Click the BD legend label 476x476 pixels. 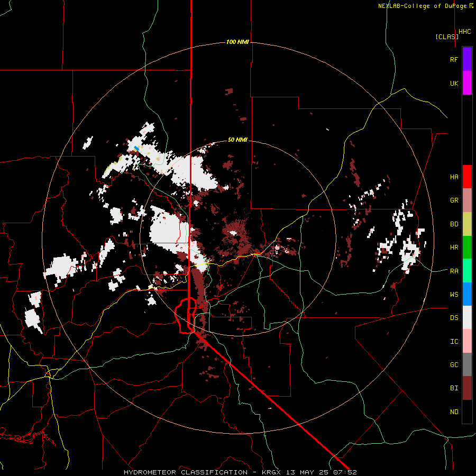click(x=454, y=224)
